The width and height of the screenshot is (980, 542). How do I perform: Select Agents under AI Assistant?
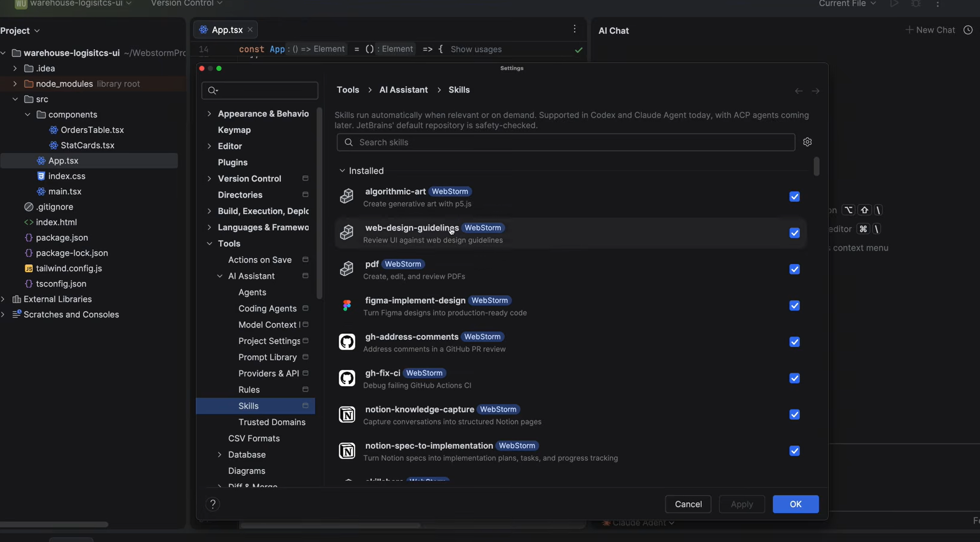[252, 292]
